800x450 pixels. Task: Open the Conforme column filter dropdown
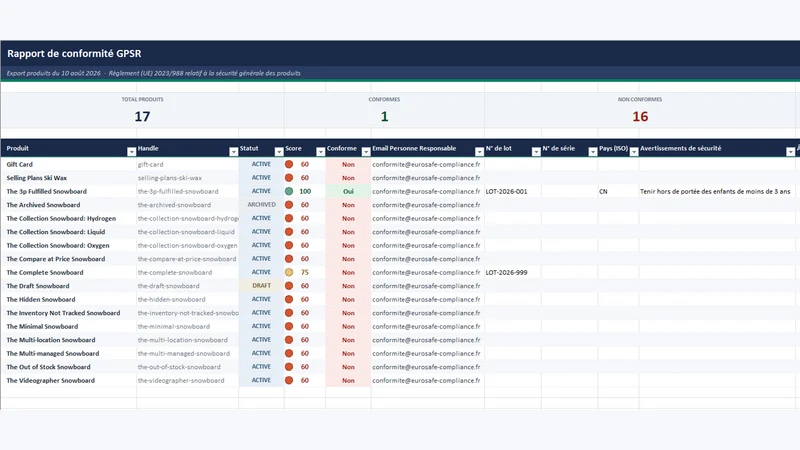(x=366, y=152)
